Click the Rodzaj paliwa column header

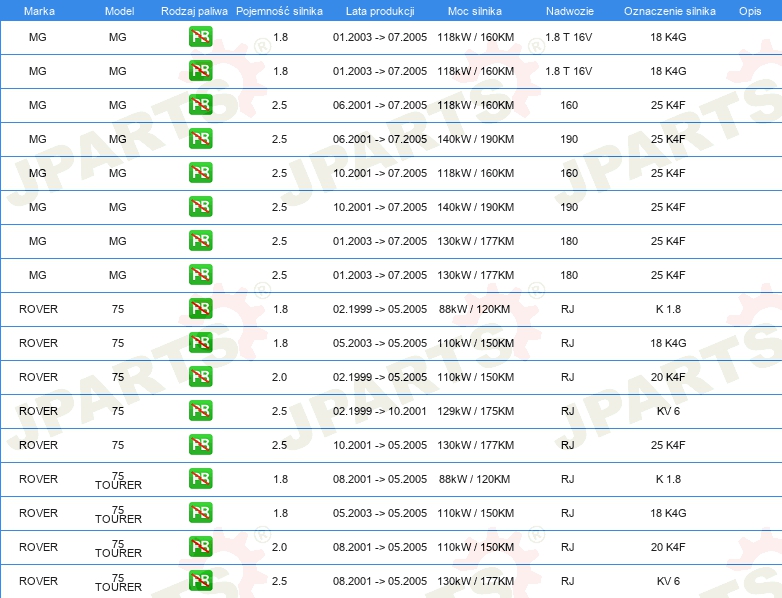click(x=194, y=11)
